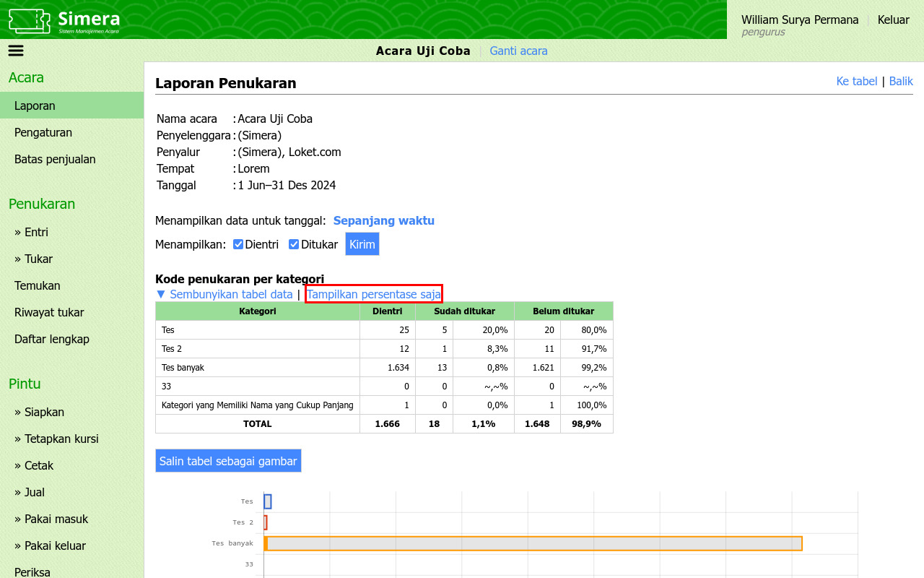Viewport: 924px width, 578px height.
Task: Click the Tes banyak table row name
Action: [x=183, y=368]
